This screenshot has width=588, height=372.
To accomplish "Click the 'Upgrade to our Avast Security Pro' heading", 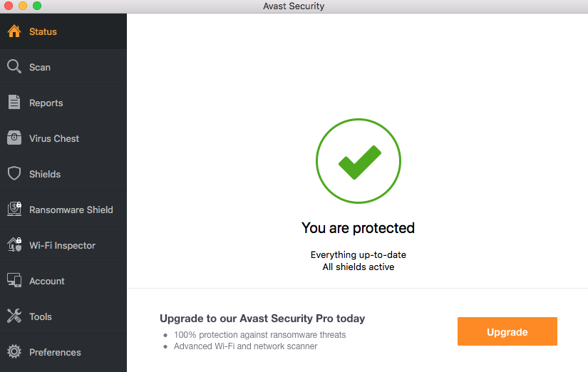I will pyautogui.click(x=262, y=319).
